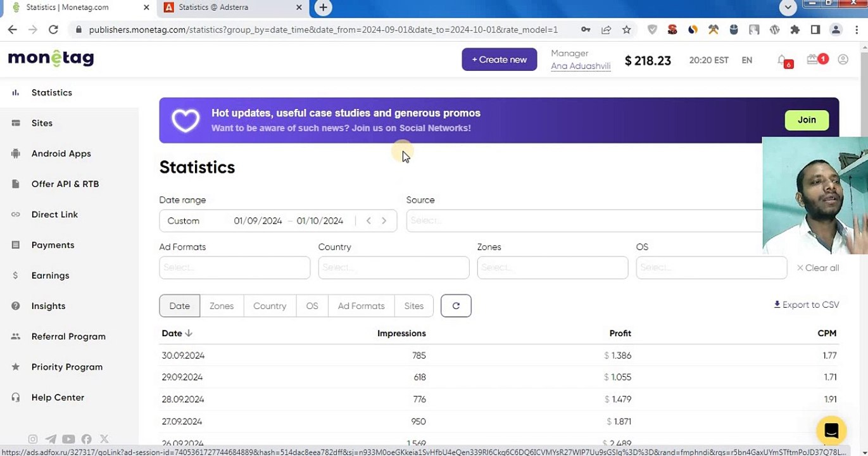Click the 01/09/2024 start date field
The image size is (868, 456).
coord(258,221)
